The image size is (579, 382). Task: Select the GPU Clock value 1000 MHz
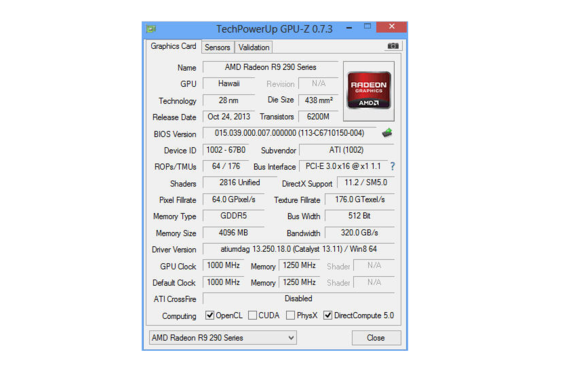click(223, 265)
